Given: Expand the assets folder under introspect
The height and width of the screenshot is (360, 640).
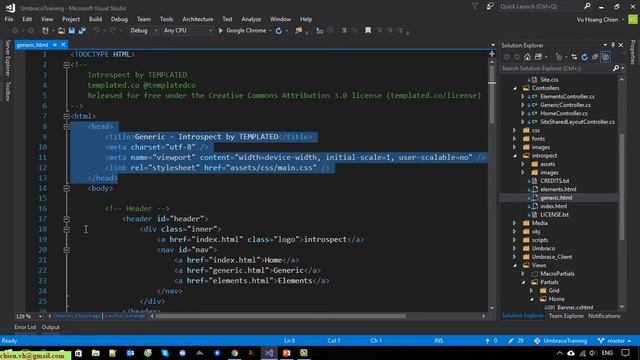Looking at the screenshot, I should click(523, 164).
